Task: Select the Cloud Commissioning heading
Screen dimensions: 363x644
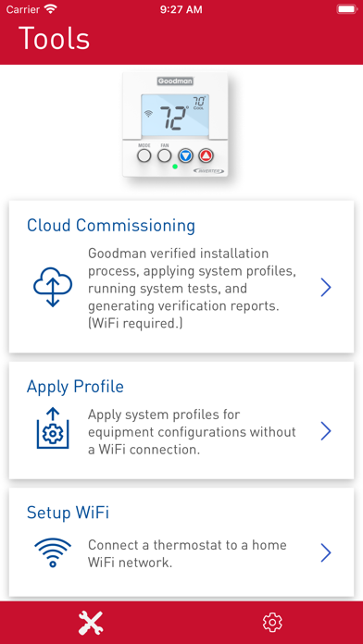Action: (x=111, y=226)
